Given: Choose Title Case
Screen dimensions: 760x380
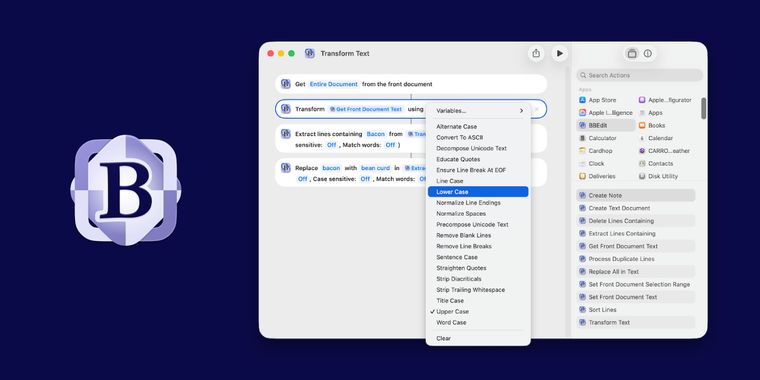Looking at the screenshot, I should 478,301.
